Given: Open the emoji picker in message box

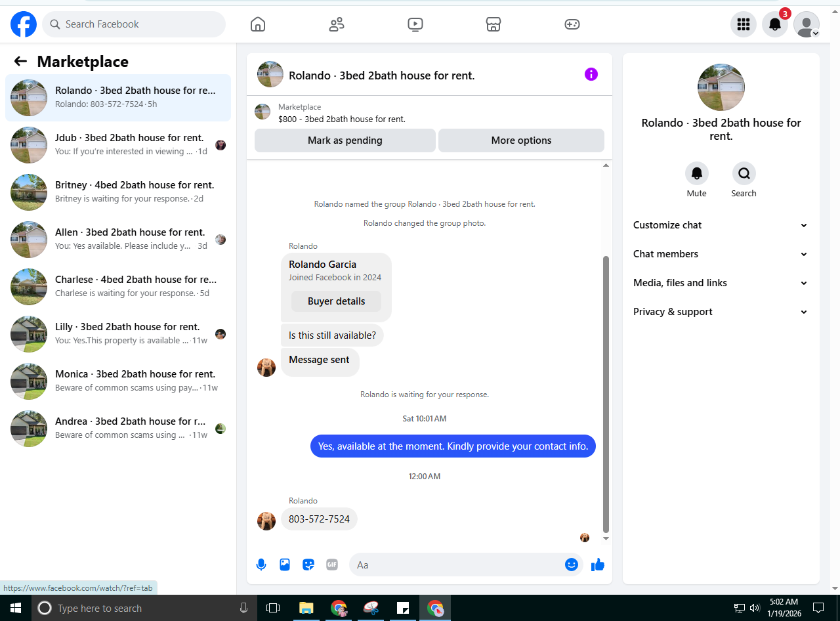Looking at the screenshot, I should point(572,565).
